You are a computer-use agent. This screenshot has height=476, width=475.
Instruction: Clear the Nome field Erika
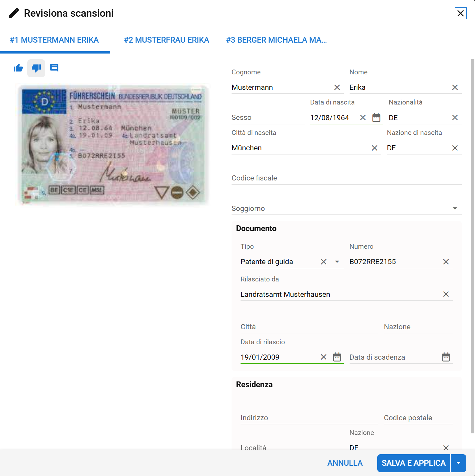click(x=455, y=88)
